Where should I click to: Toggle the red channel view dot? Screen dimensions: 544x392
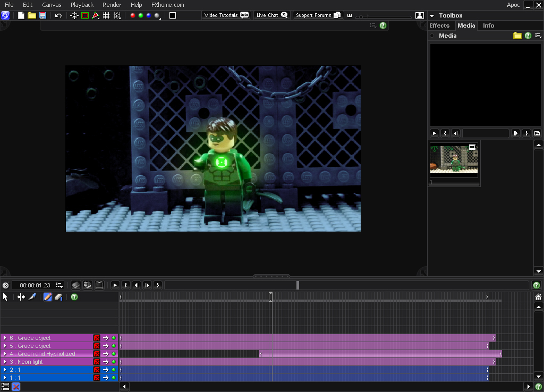pos(132,16)
